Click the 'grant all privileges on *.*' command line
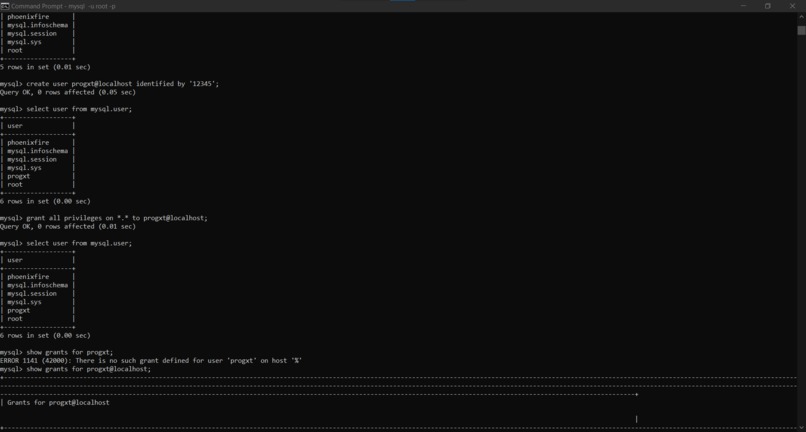This screenshot has height=432, width=806. pyautogui.click(x=104, y=218)
